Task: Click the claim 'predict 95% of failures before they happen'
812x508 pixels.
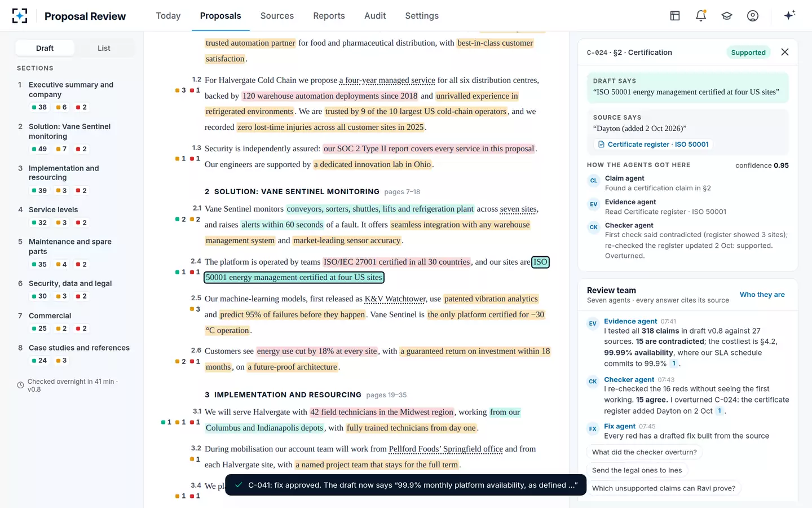Action: (x=293, y=315)
